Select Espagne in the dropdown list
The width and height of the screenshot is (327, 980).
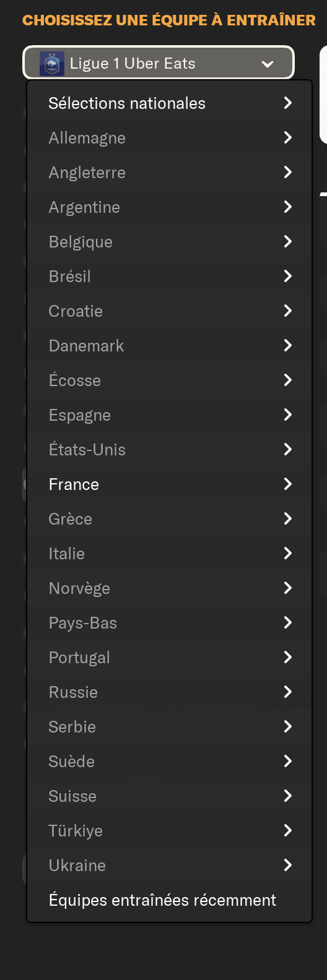(169, 415)
